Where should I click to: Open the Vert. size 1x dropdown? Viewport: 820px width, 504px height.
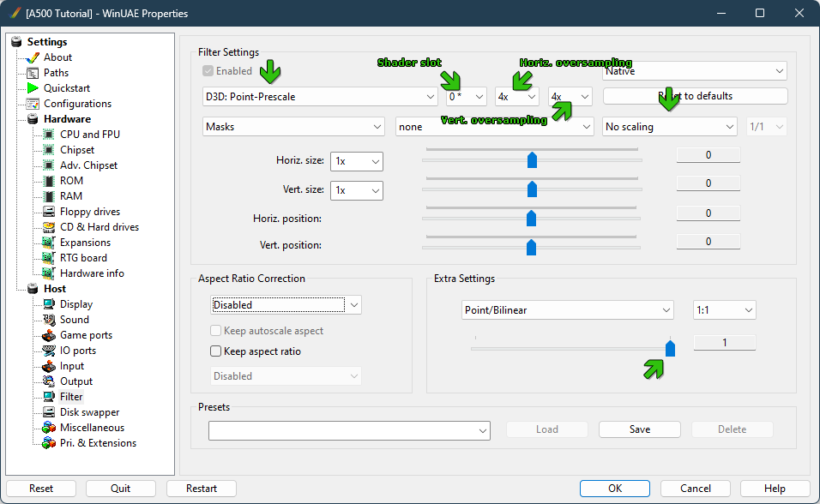point(357,190)
